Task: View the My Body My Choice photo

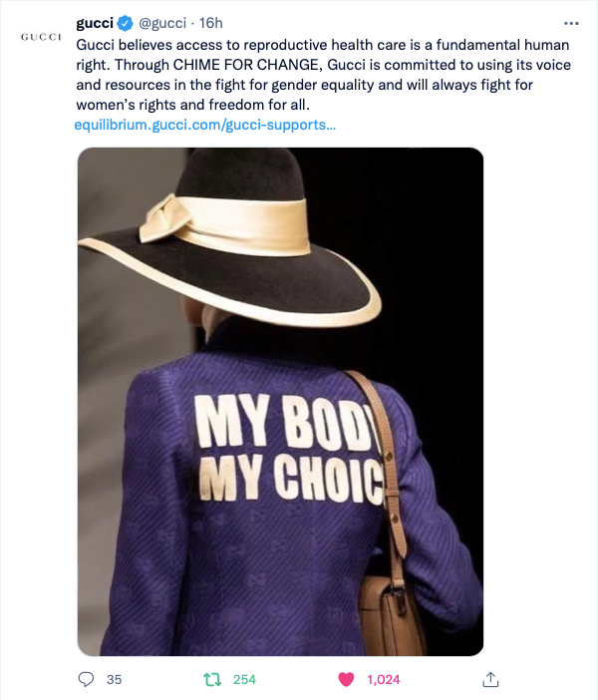Action: tap(280, 401)
